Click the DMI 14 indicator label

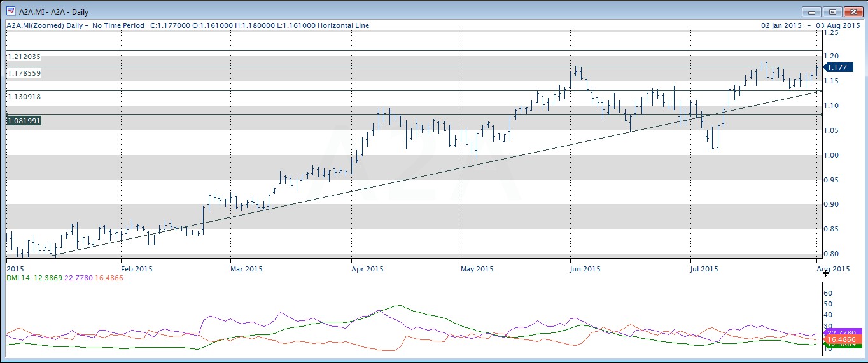pyautogui.click(x=18, y=278)
